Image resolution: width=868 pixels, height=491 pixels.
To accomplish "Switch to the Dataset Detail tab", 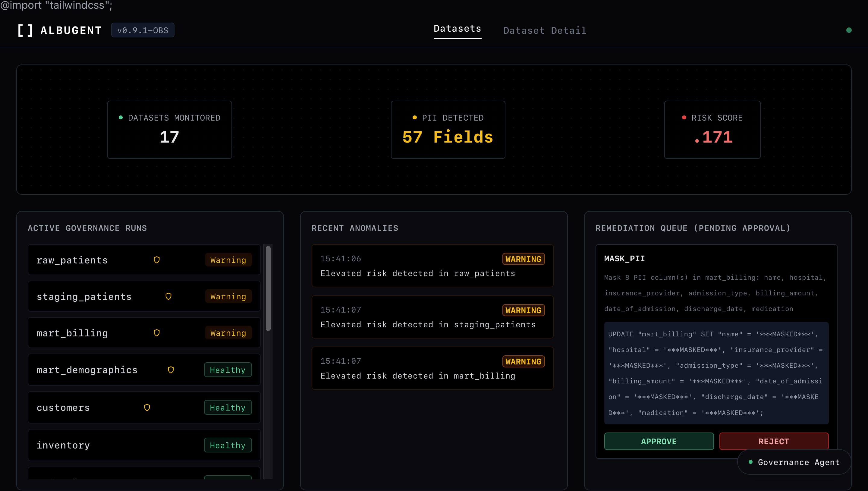I will pos(545,30).
